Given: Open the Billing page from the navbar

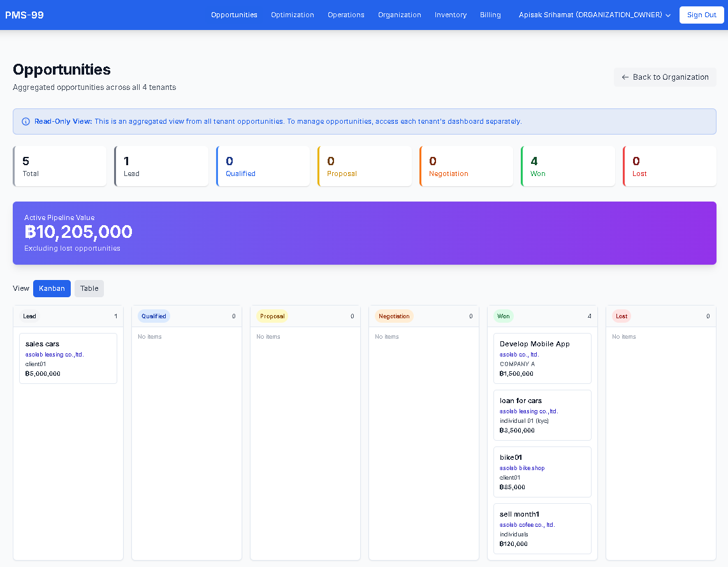Looking at the screenshot, I should click(490, 14).
